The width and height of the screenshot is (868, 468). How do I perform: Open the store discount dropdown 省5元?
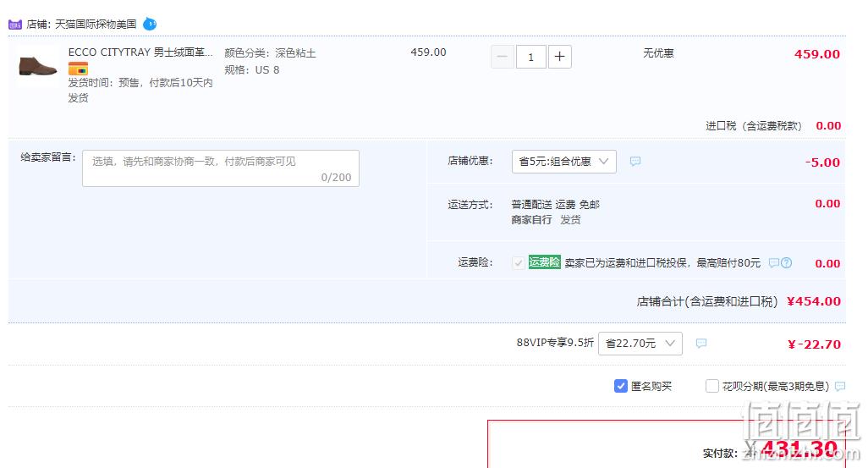pos(564,161)
